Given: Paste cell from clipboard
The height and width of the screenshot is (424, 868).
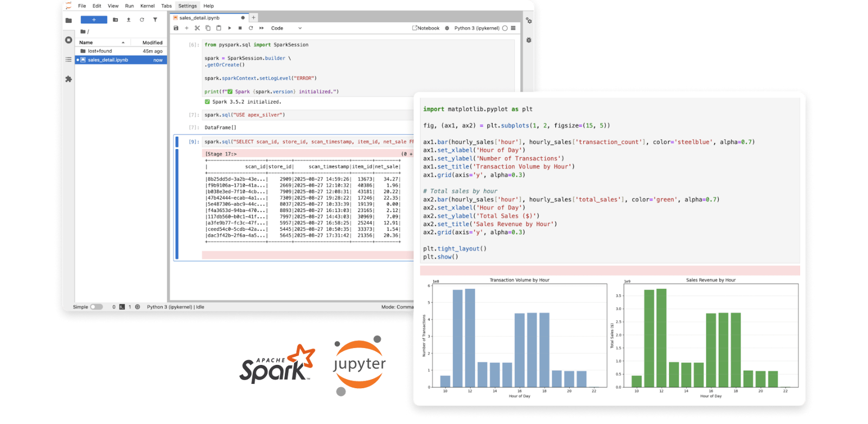Looking at the screenshot, I should [219, 28].
